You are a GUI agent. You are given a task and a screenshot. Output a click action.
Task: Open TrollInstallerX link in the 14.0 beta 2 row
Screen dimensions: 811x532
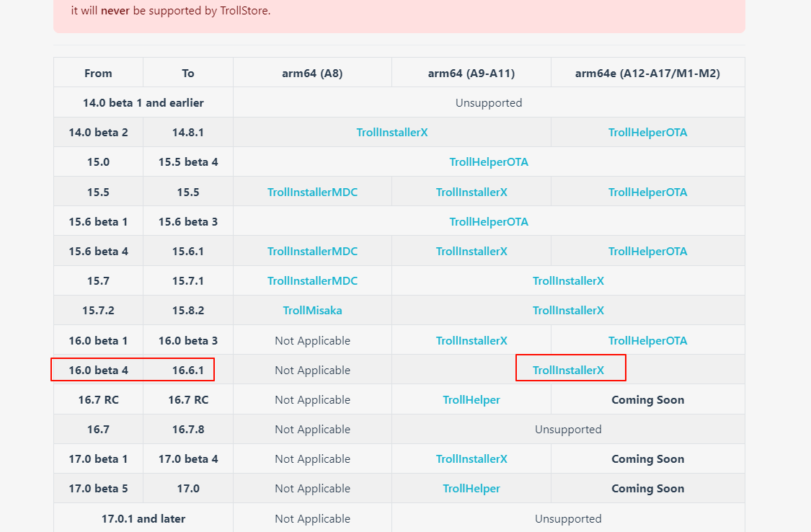coord(392,133)
